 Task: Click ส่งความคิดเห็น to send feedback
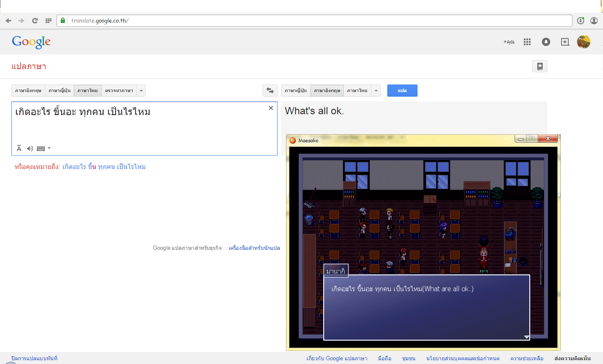tap(572, 359)
